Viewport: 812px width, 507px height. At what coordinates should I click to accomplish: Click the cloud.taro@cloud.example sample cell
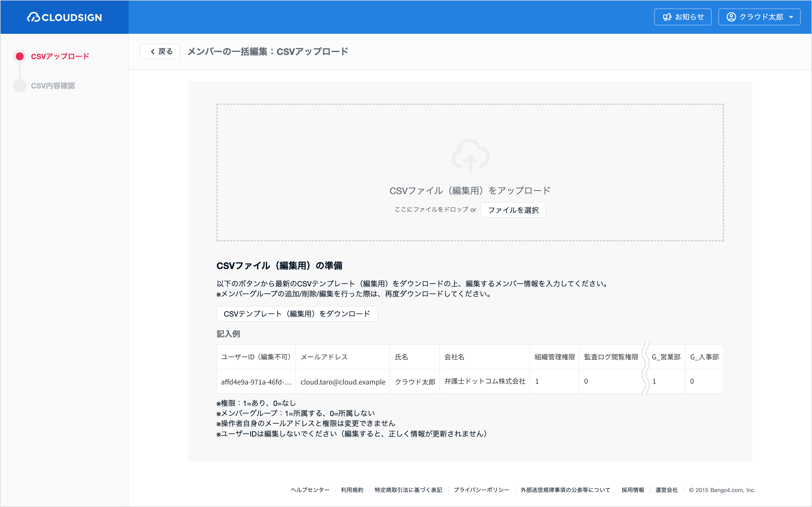[343, 382]
